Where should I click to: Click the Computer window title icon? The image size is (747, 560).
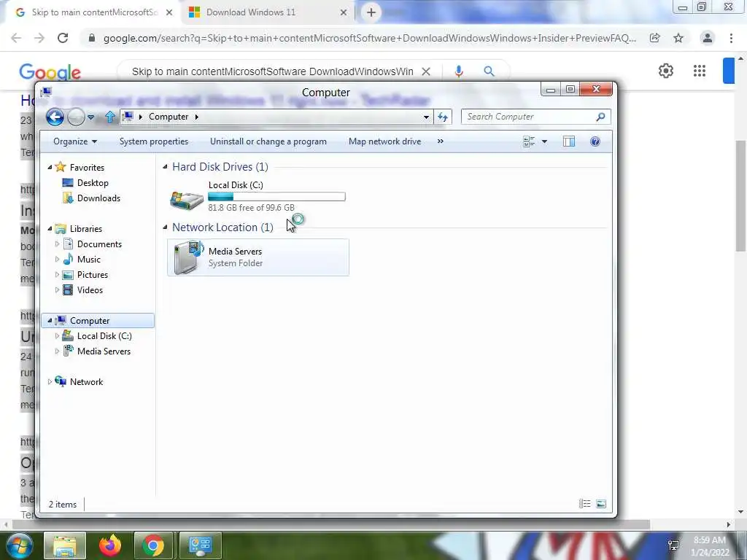(46, 92)
